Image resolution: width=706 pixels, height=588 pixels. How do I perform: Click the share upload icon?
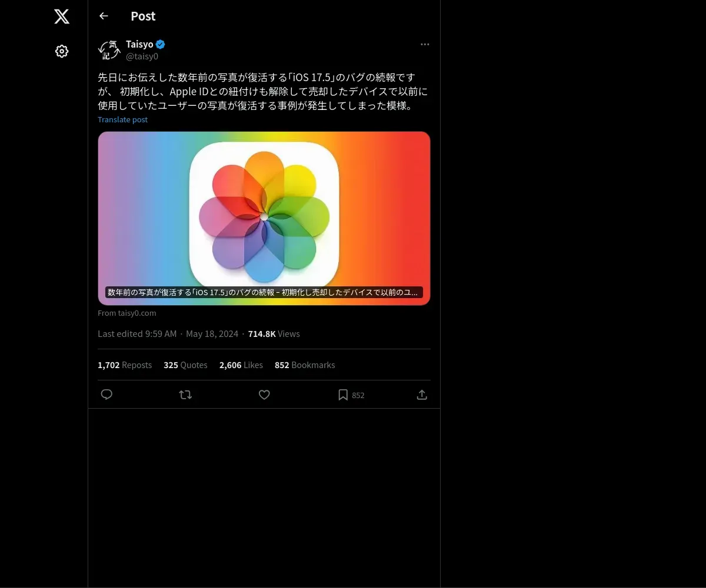[422, 395]
